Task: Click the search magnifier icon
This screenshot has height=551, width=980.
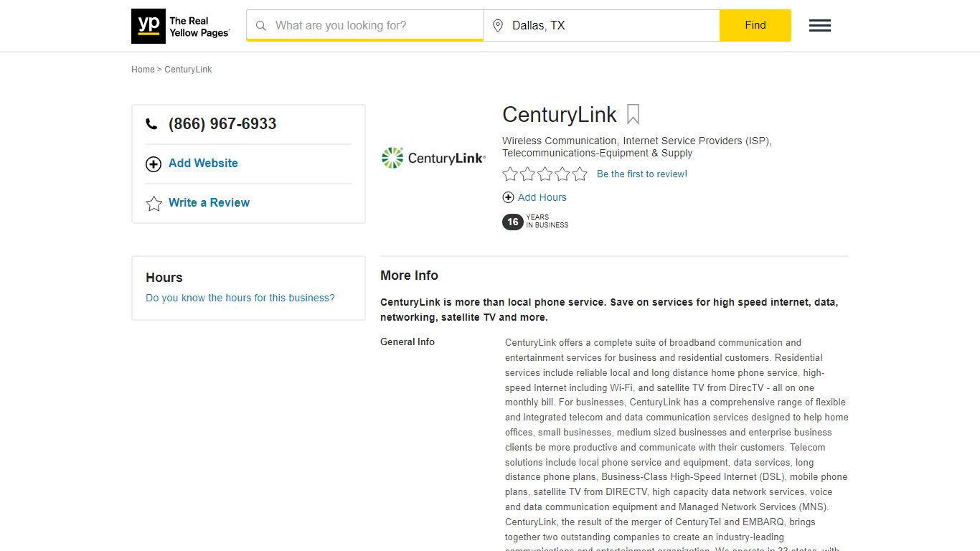Action: coord(261,26)
